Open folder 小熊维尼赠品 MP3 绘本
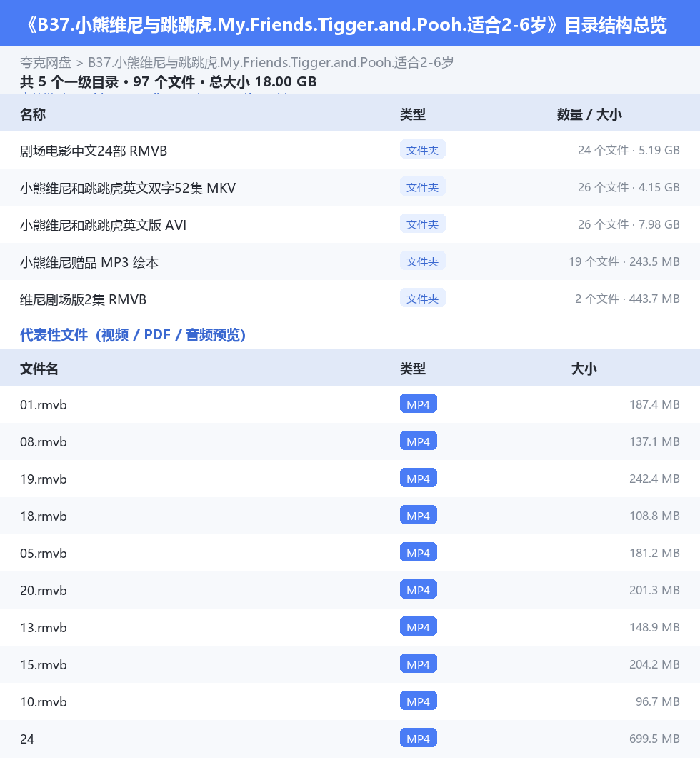 point(89,262)
